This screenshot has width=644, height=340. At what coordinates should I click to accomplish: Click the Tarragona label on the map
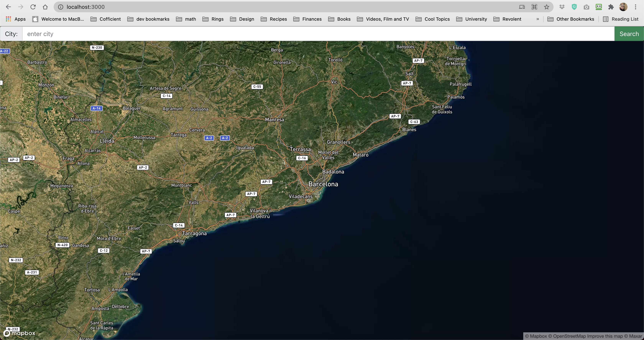click(194, 233)
